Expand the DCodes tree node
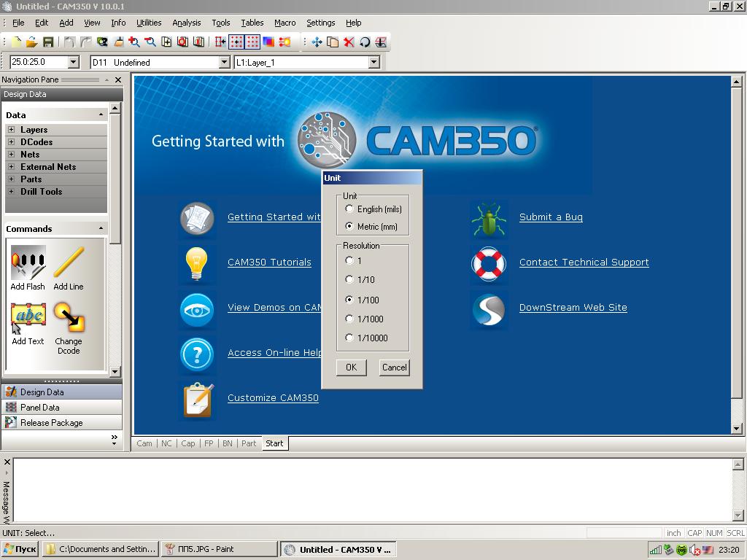This screenshot has width=747, height=560. point(12,142)
